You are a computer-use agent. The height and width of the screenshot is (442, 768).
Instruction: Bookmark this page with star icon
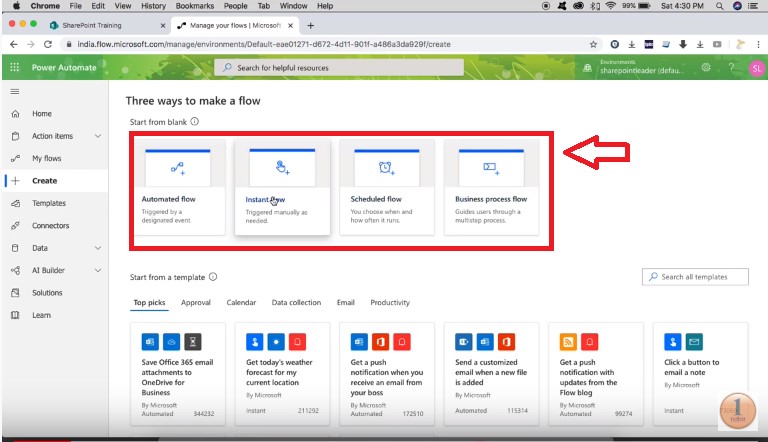[593, 44]
